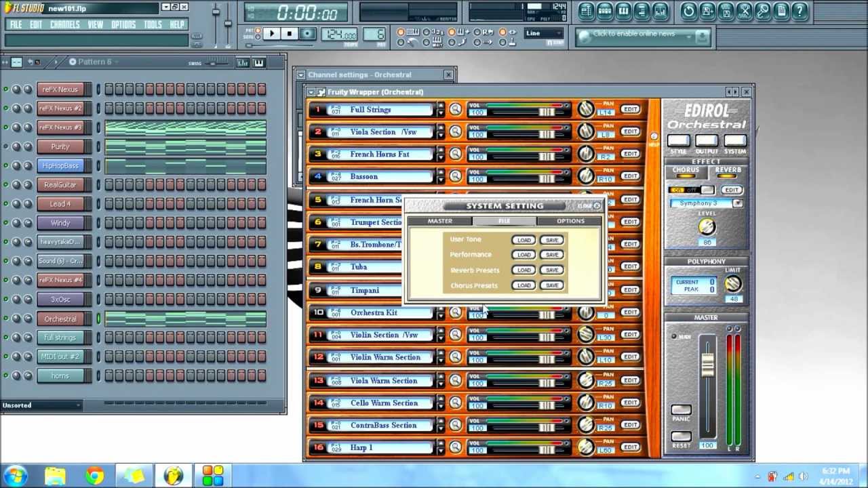Click the magnifier icon for Viola Warm Section

click(x=456, y=380)
